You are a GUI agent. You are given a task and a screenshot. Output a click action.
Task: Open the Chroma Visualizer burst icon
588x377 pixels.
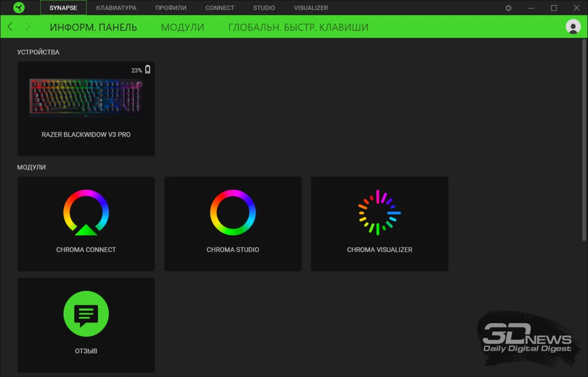(x=379, y=213)
